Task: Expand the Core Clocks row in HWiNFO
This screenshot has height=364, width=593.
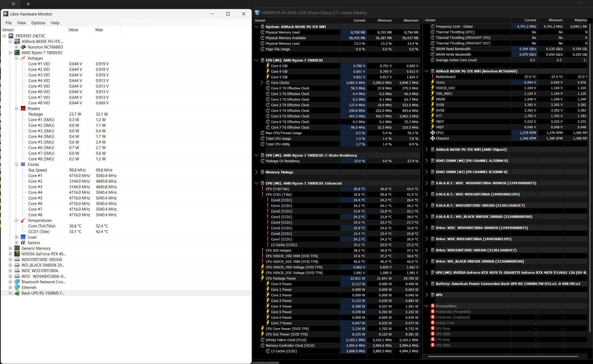Action: pos(262,83)
